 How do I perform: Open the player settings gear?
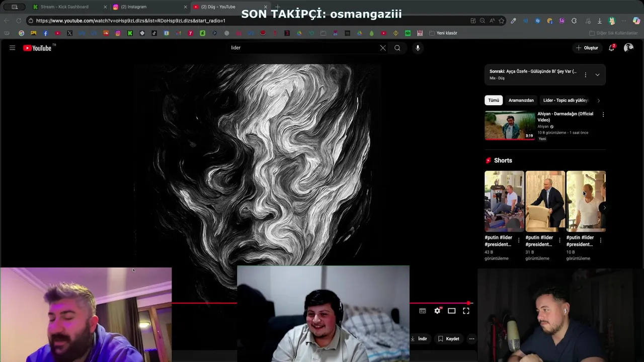pos(437,311)
